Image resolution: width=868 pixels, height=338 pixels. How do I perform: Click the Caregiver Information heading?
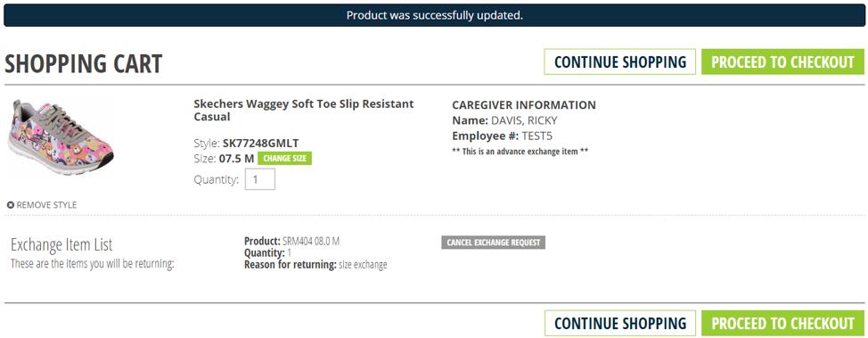524,104
